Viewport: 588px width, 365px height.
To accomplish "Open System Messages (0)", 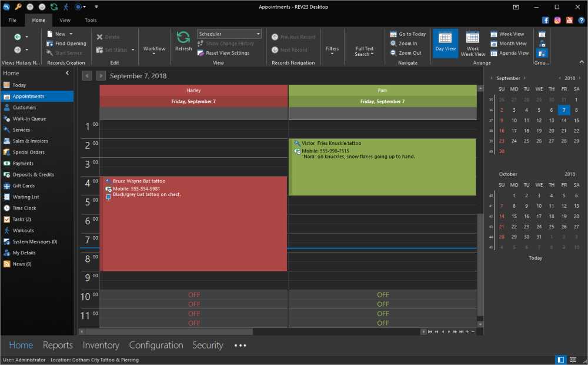I will coord(36,242).
